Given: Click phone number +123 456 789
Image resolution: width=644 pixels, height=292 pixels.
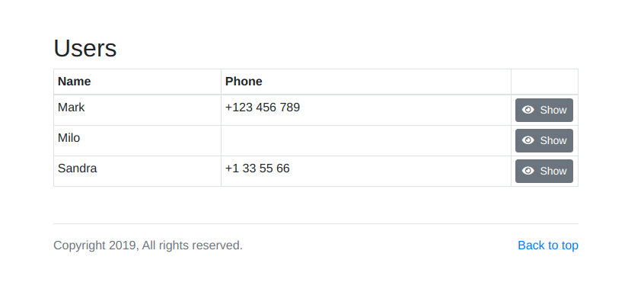Looking at the screenshot, I should pos(263,107).
